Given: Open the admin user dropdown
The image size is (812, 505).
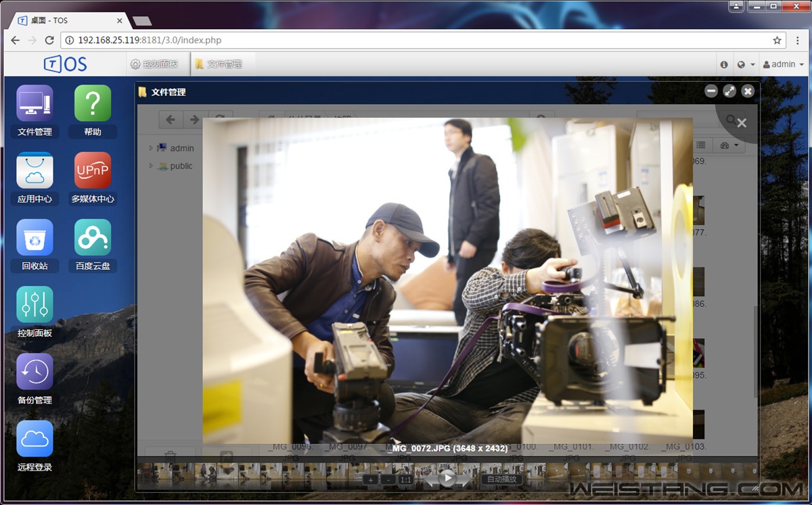Looking at the screenshot, I should pyautogui.click(x=784, y=64).
